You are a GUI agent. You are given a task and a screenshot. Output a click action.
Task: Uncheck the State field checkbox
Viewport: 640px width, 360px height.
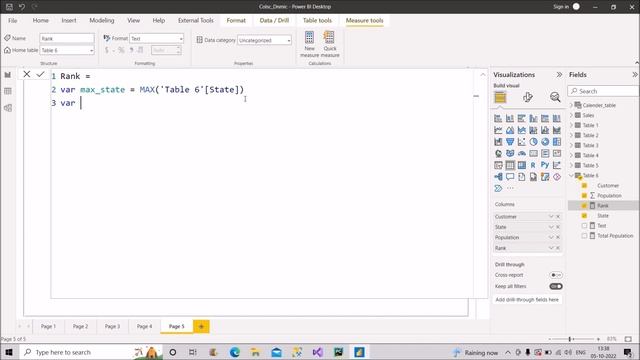(x=584, y=216)
